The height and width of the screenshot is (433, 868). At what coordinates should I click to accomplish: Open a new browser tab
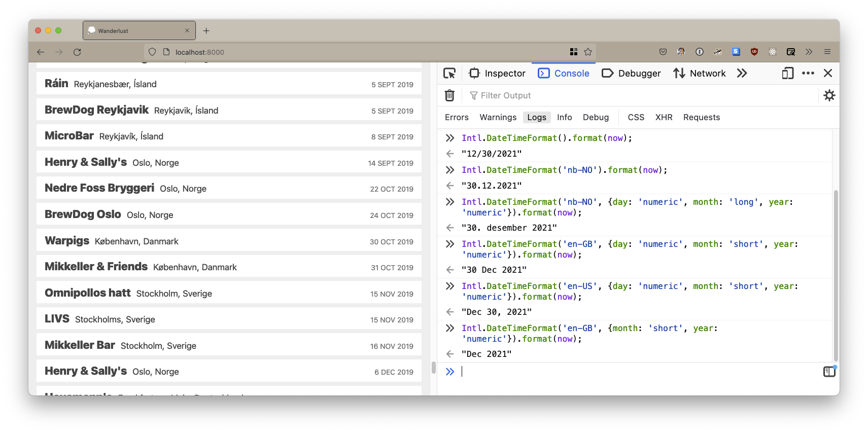pos(206,31)
